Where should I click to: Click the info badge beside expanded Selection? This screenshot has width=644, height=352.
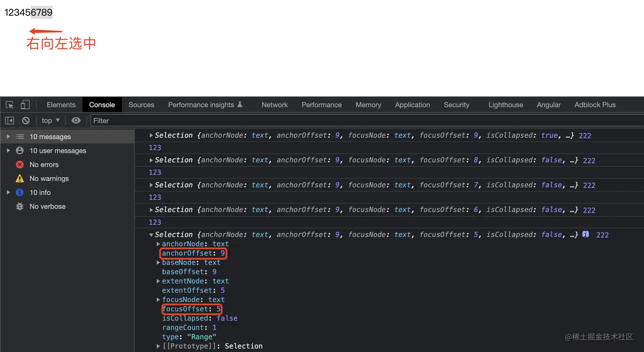point(586,234)
